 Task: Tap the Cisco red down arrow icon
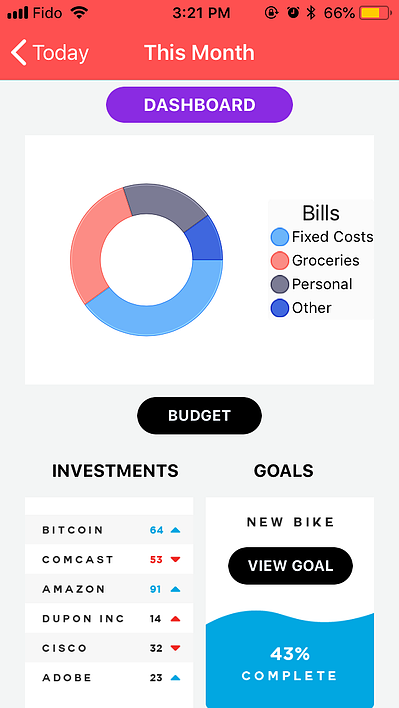point(176,648)
